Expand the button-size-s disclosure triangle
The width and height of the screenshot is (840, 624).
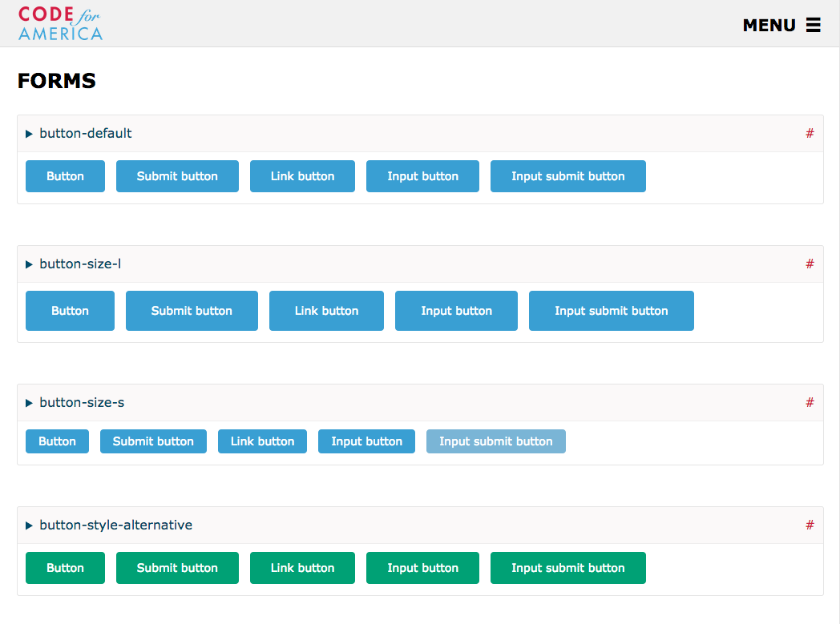(x=29, y=403)
